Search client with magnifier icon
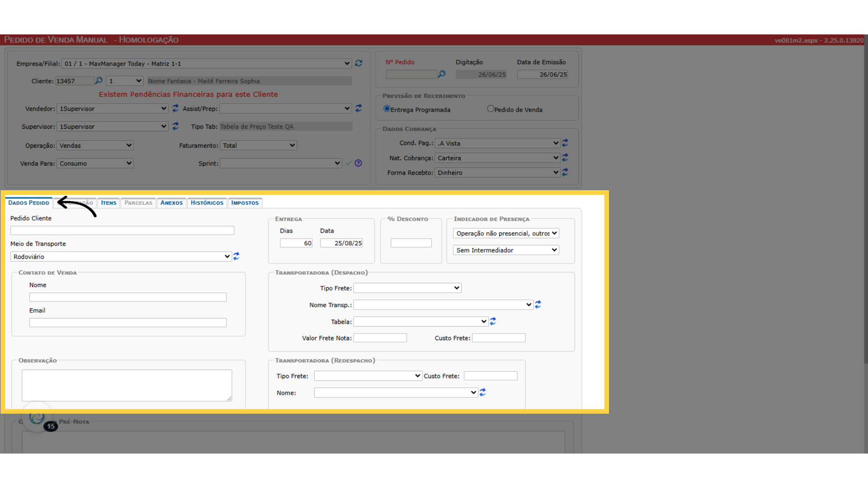Screen dimensions: 868x488 tap(99, 80)
